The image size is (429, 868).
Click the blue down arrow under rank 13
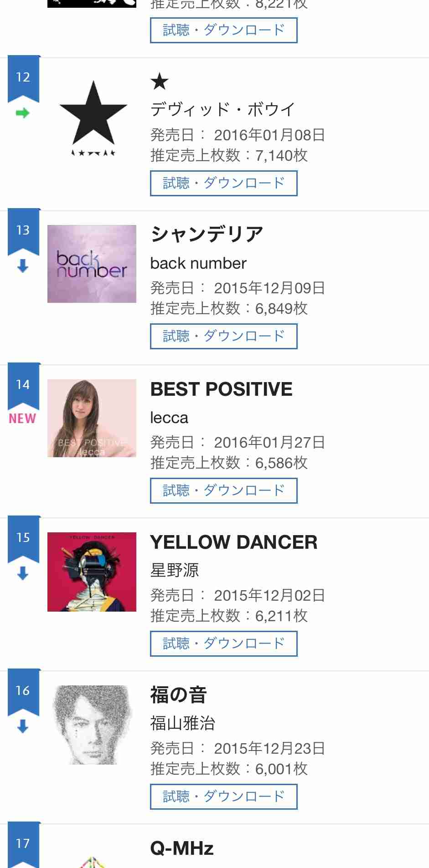(23, 266)
